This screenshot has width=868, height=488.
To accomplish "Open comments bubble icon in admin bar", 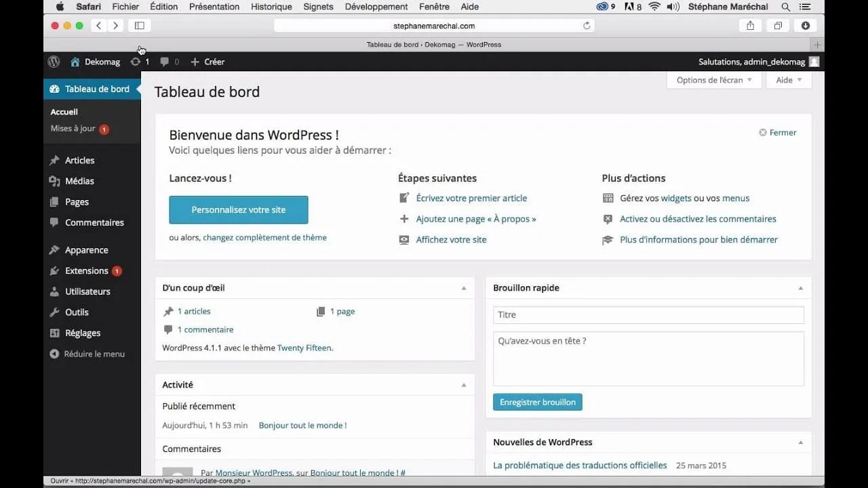I will point(164,62).
